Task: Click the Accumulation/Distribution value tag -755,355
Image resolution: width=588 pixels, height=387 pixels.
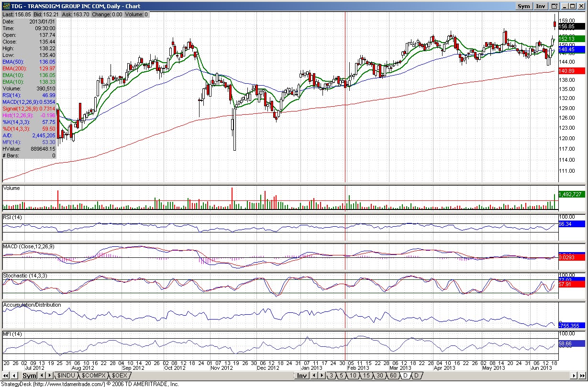Action: click(572, 326)
